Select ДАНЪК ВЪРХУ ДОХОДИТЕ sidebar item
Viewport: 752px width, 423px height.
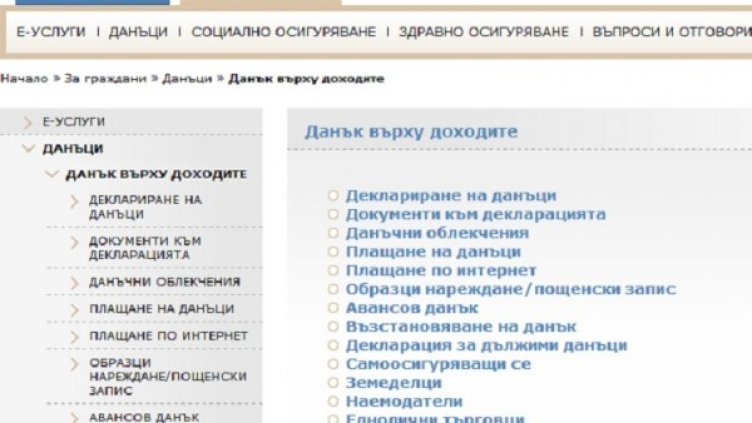(x=156, y=174)
